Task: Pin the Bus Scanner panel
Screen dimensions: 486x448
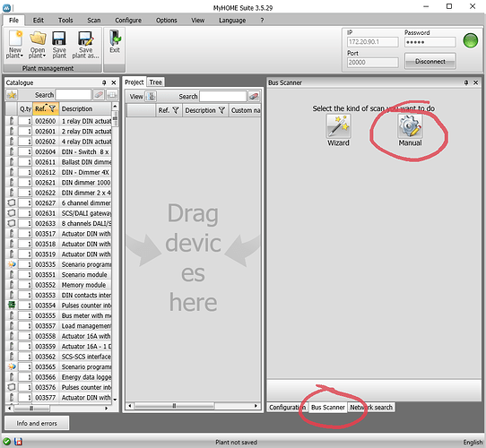Action: [466, 82]
